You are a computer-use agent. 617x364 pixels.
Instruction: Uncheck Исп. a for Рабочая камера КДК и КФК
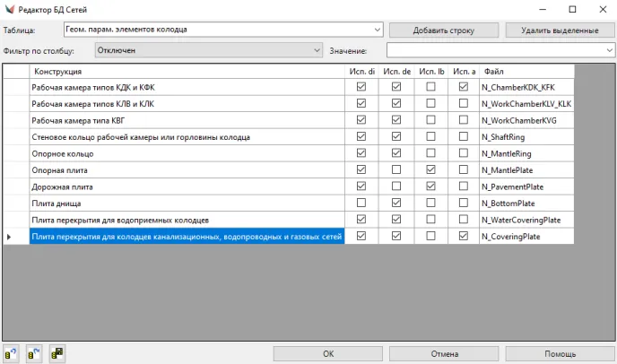click(x=464, y=87)
